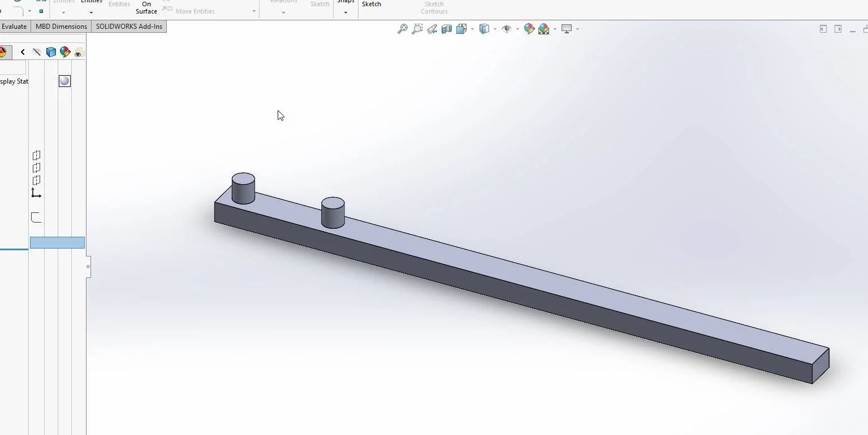Select the Origin icon in feature tree
868x435 pixels.
pos(36,193)
